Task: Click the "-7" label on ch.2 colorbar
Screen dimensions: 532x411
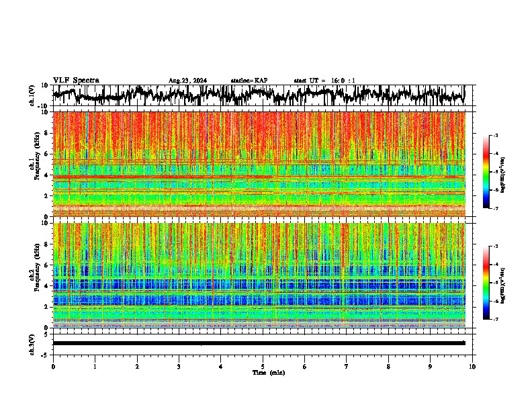Action: 496,319
